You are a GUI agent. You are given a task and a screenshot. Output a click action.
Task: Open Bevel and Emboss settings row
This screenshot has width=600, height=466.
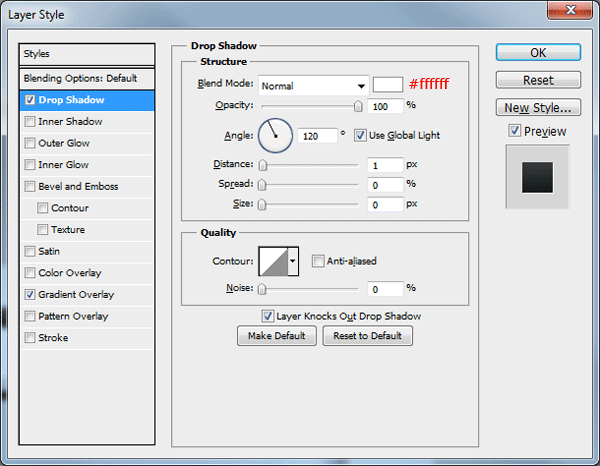pyautogui.click(x=87, y=186)
